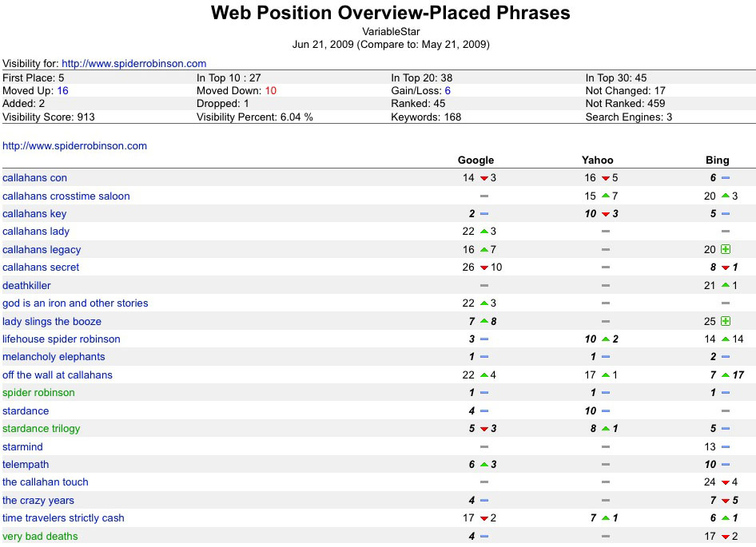Click red down arrow in callahans con Google cell
756x547 pixels.
(x=484, y=178)
